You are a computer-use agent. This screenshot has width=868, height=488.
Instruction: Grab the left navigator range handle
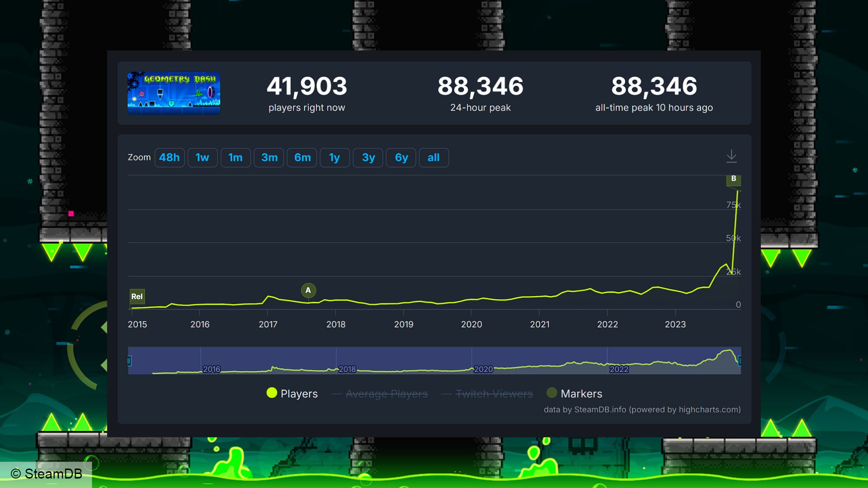[x=129, y=361]
